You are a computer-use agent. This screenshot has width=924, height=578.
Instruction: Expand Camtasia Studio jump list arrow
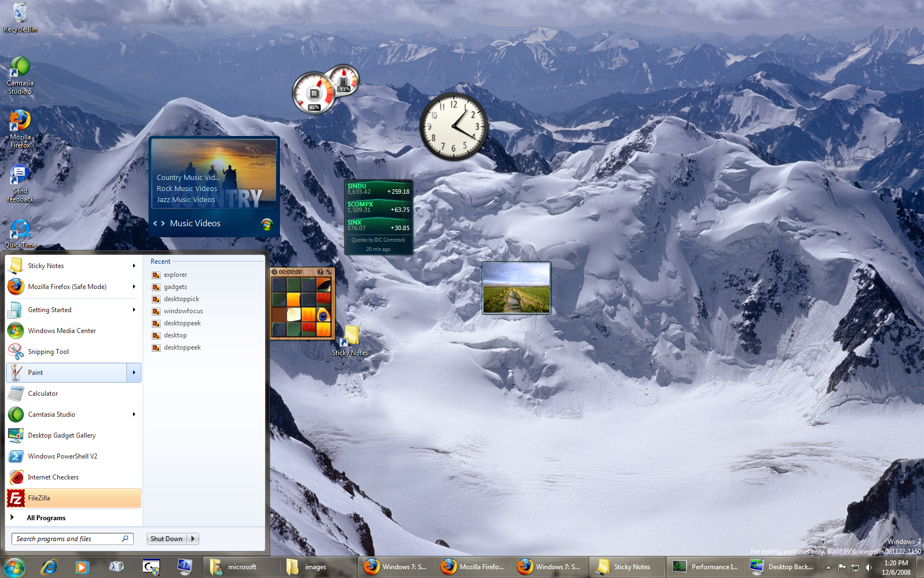click(134, 415)
